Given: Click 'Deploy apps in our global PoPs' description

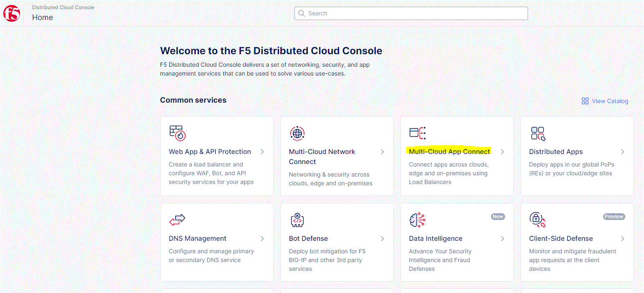Looking at the screenshot, I should [x=572, y=164].
